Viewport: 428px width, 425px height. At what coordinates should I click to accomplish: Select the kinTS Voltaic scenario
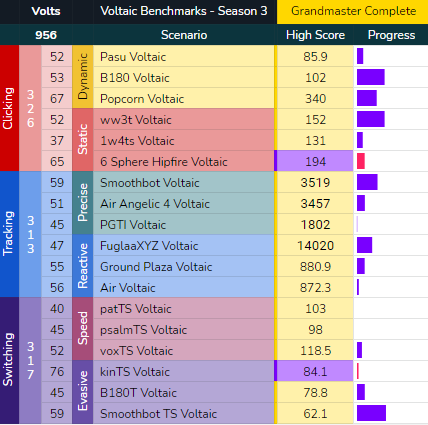coord(184,372)
